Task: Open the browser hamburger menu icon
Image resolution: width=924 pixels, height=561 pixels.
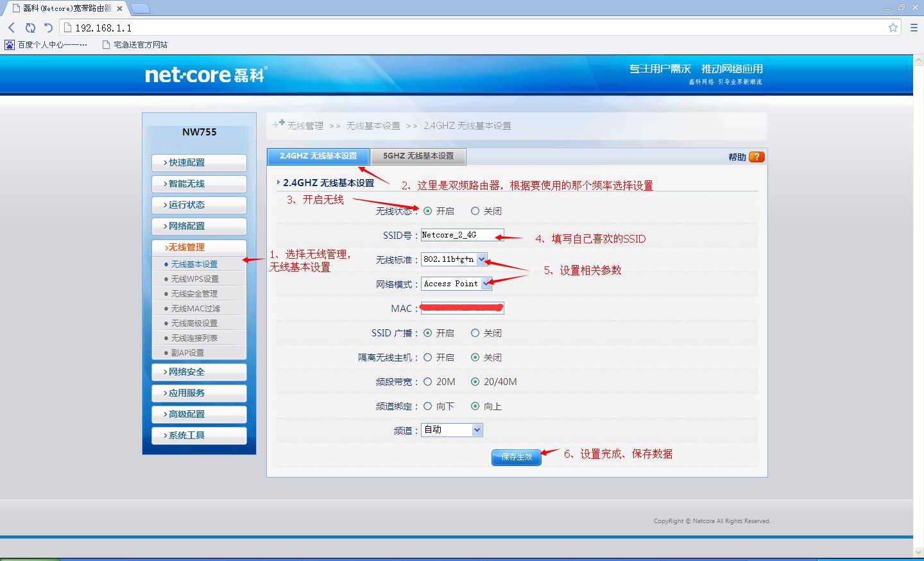Action: point(914,28)
